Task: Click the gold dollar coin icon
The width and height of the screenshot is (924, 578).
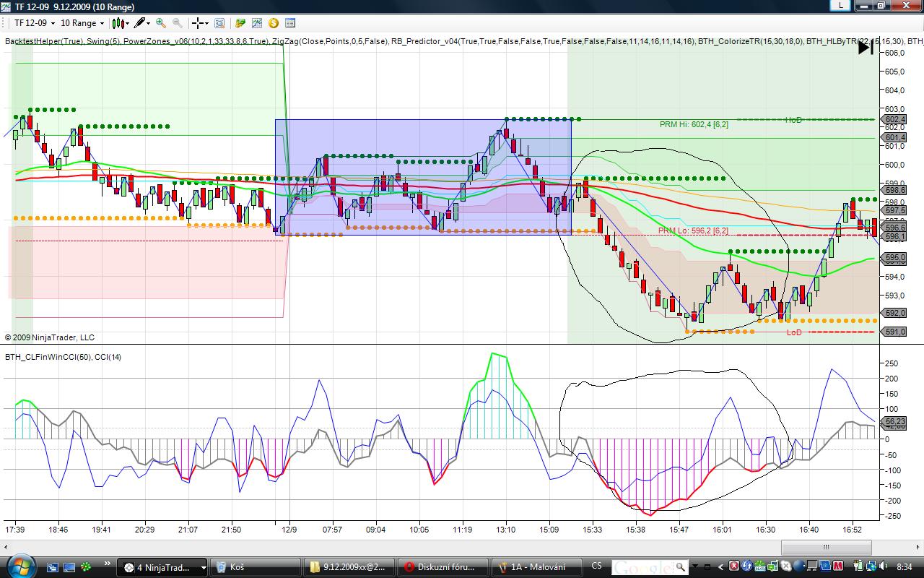Action: tap(274, 23)
